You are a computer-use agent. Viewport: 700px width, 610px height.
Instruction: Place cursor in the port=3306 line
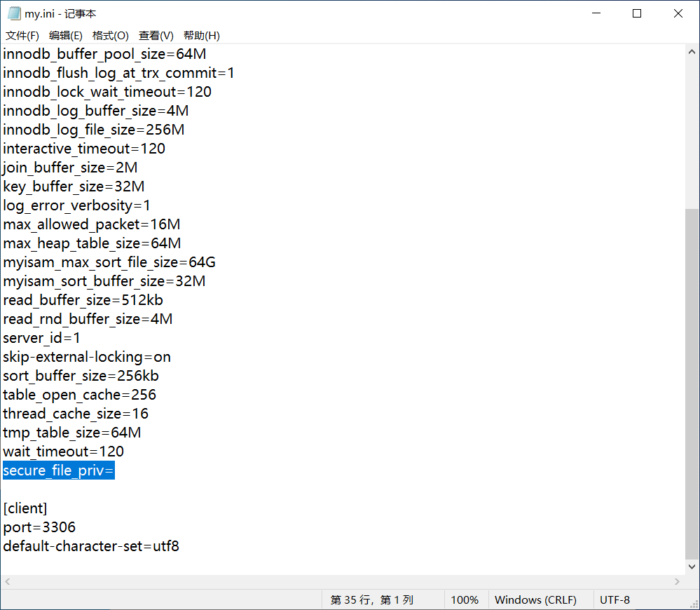pyautogui.click(x=39, y=527)
